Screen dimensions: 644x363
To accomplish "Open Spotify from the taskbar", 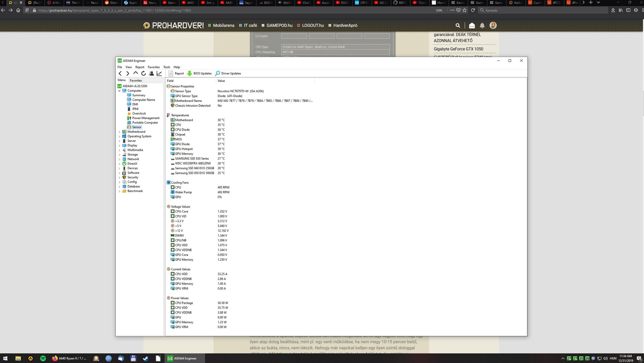I will tap(43, 358).
